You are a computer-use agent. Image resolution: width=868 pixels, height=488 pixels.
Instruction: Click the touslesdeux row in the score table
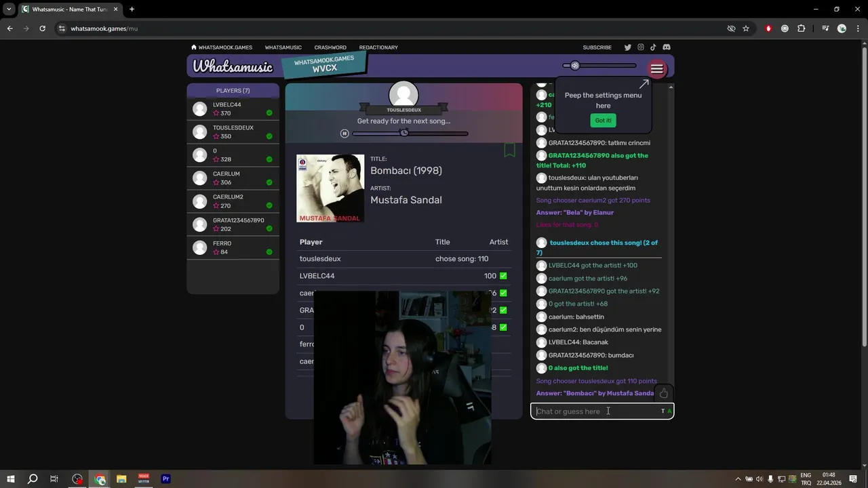403,259
